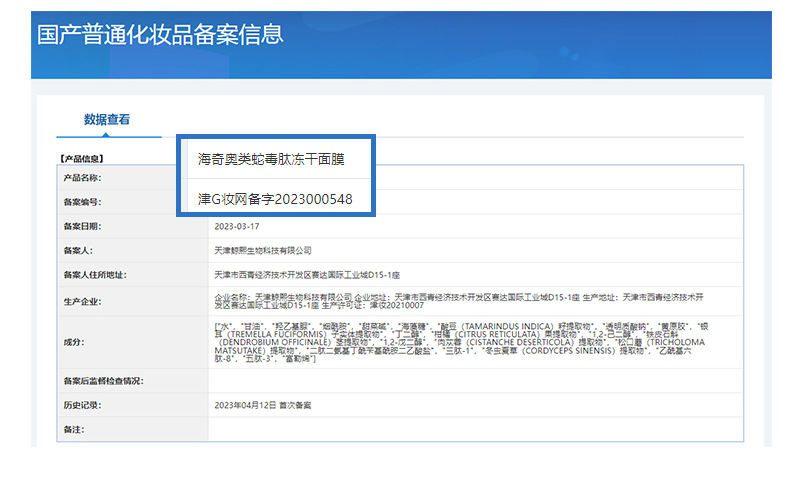800x487 pixels.
Task: Select the 生产企业 details text
Action: pyautogui.click(x=459, y=301)
